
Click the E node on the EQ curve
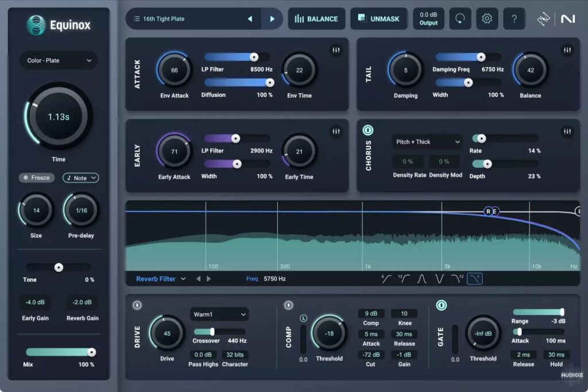495,212
